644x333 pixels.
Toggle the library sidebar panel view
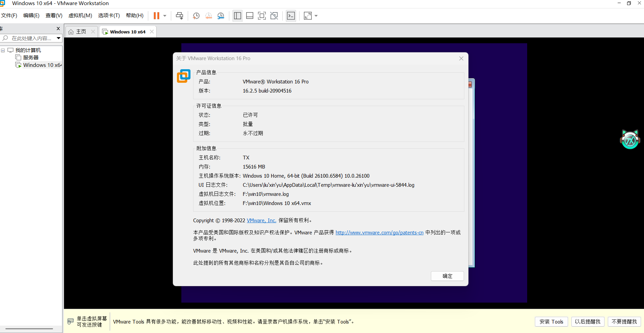click(x=237, y=16)
